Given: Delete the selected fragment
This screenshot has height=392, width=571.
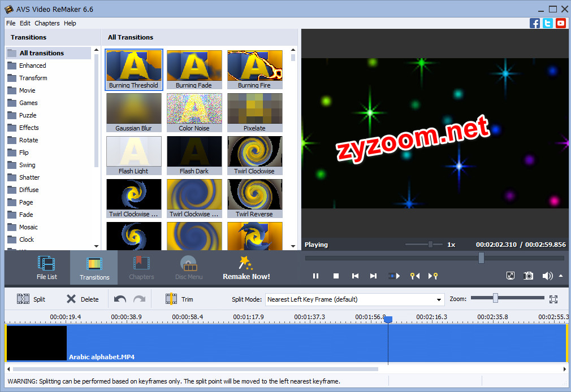Looking at the screenshot, I should (x=83, y=299).
